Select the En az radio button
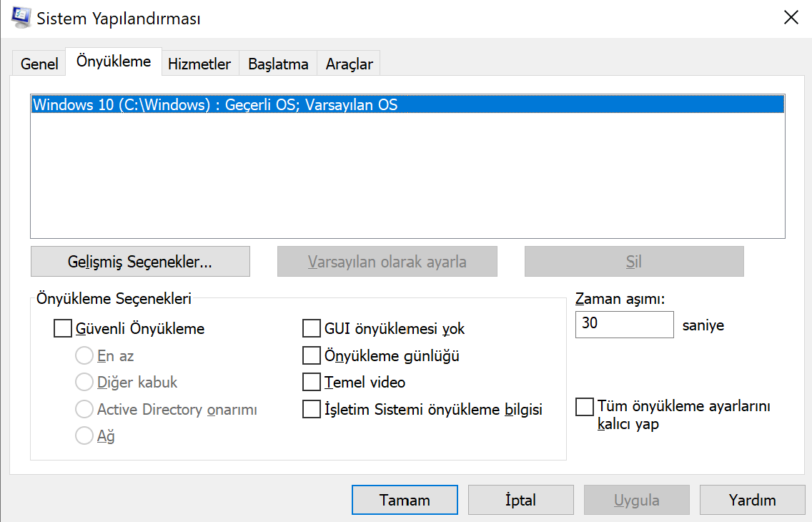 (x=84, y=355)
